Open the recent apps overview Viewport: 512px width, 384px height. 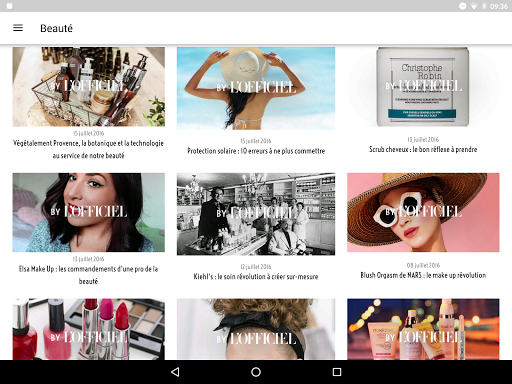click(x=337, y=372)
